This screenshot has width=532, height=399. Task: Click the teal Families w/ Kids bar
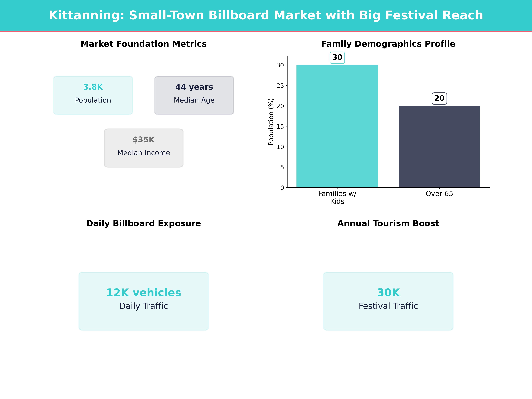point(337,126)
